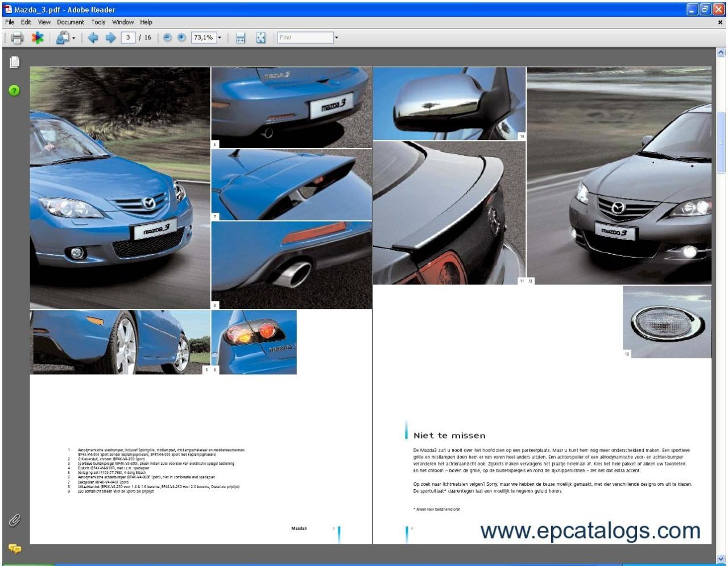Zoom in with the plus button
Screen dimensions: 728x566
pos(181,38)
